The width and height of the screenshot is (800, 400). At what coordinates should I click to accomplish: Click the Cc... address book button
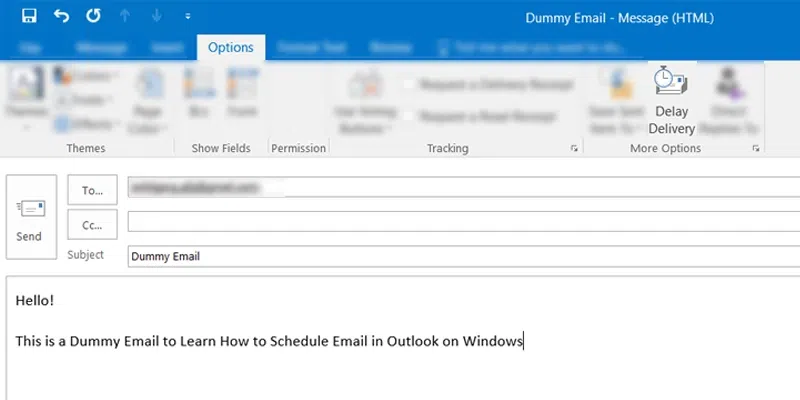click(x=92, y=224)
